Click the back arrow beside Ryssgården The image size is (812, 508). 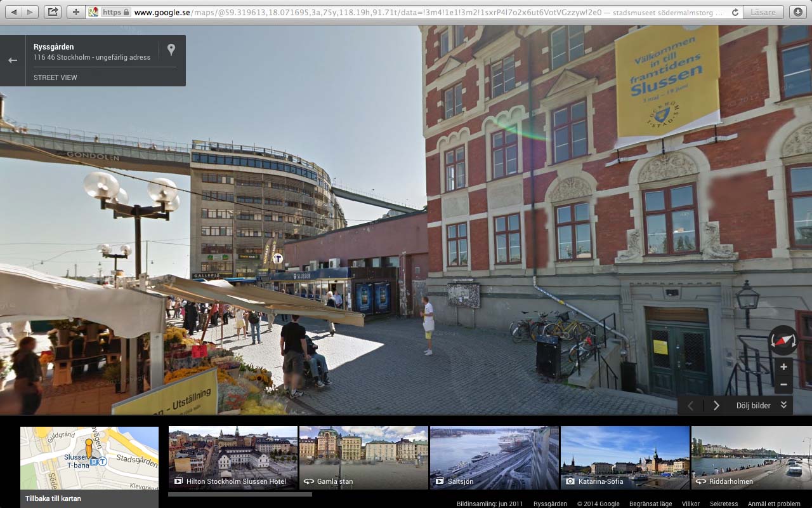[13, 60]
